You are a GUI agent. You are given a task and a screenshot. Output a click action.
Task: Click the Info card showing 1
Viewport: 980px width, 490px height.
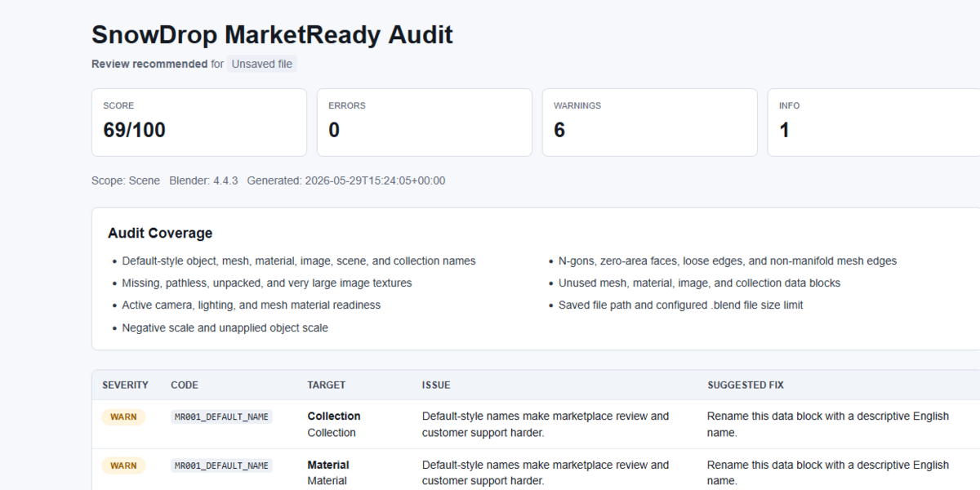pyautogui.click(x=874, y=122)
